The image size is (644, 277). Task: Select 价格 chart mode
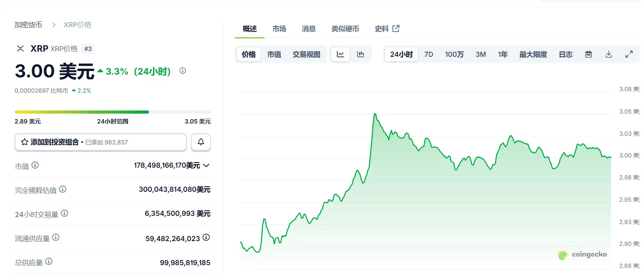pos(249,54)
